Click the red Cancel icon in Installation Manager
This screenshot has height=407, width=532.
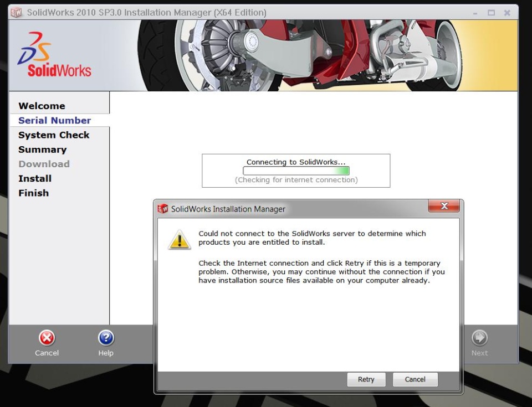47,338
